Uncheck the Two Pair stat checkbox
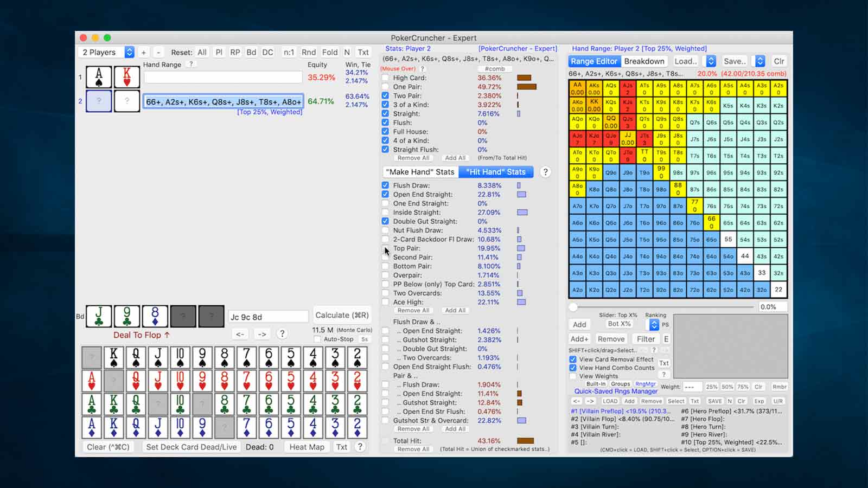This screenshot has height=488, width=868. pyautogui.click(x=385, y=95)
